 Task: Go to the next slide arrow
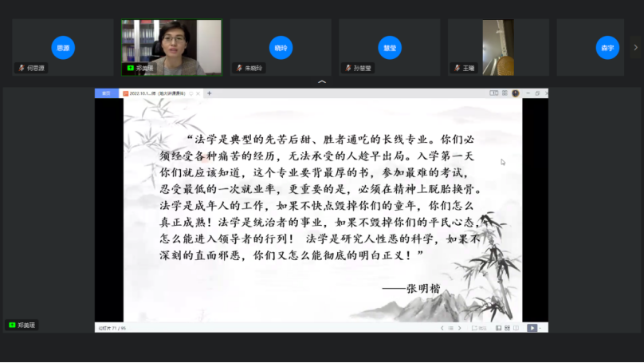pyautogui.click(x=459, y=328)
